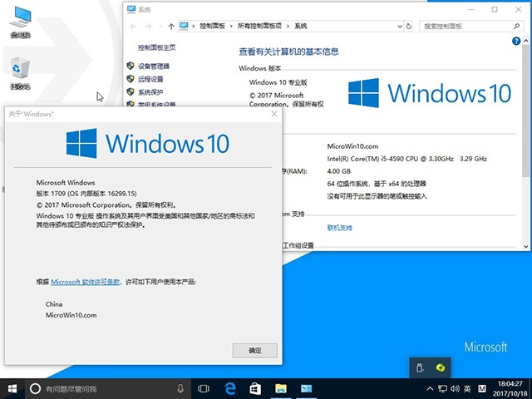This screenshot has width=532, height=399.
Task: Open Task View from the taskbar
Action: click(x=204, y=388)
